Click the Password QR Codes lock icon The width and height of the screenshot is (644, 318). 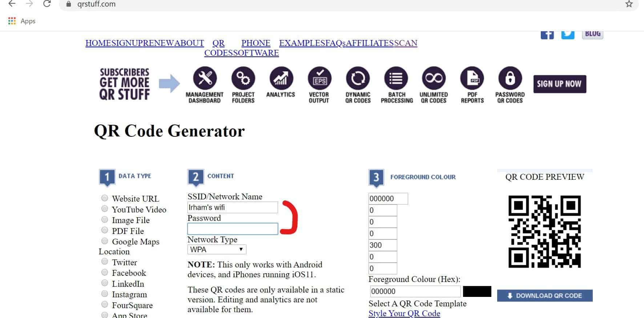coord(510,78)
